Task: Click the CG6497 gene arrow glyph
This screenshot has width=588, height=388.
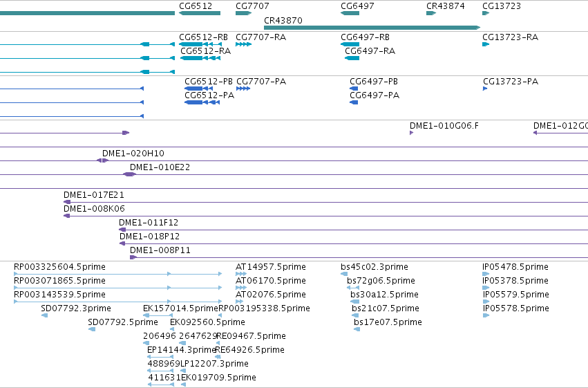Action: pyautogui.click(x=350, y=13)
